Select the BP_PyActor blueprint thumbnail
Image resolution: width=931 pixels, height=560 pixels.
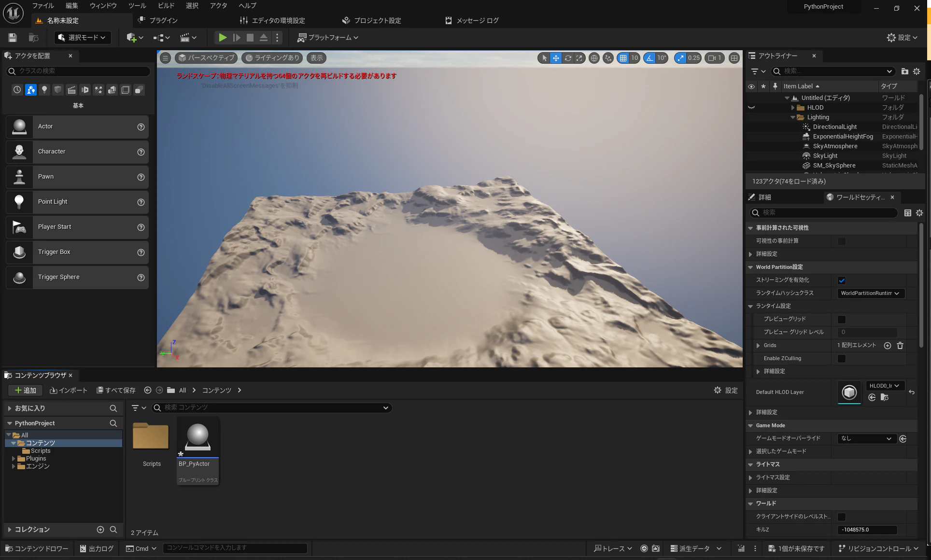197,450
